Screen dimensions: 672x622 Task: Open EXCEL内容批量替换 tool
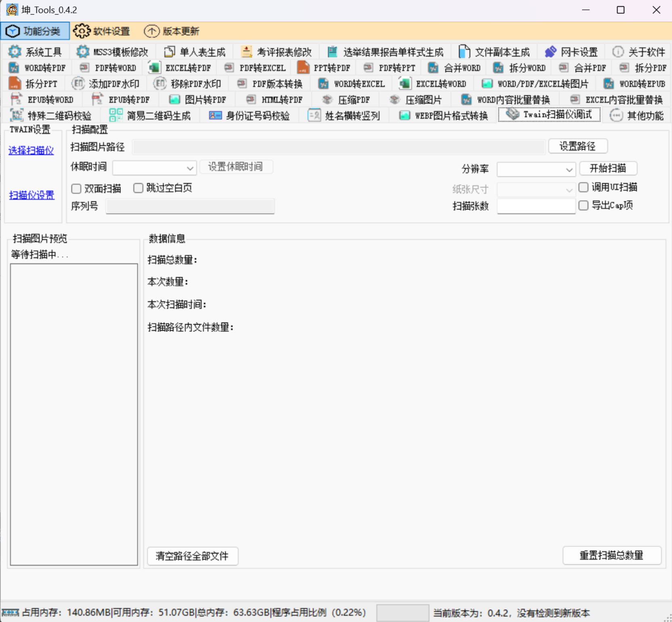coord(616,99)
